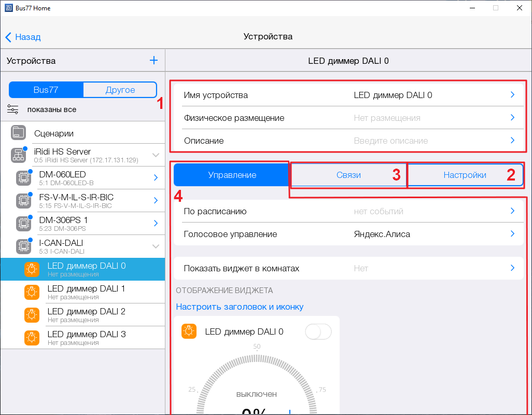
Task: Click the plus icon to add device
Action: pos(153,61)
